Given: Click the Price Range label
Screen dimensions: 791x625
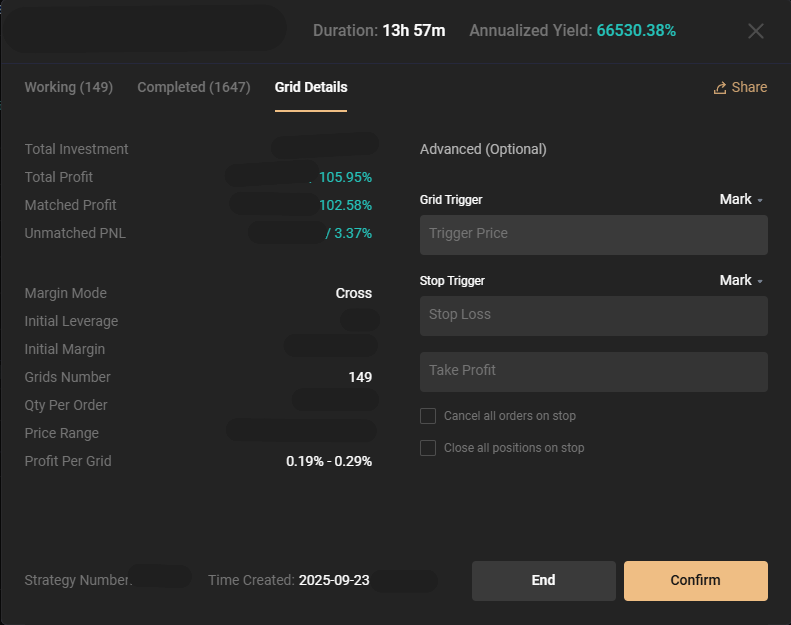Looking at the screenshot, I should click(x=62, y=433).
